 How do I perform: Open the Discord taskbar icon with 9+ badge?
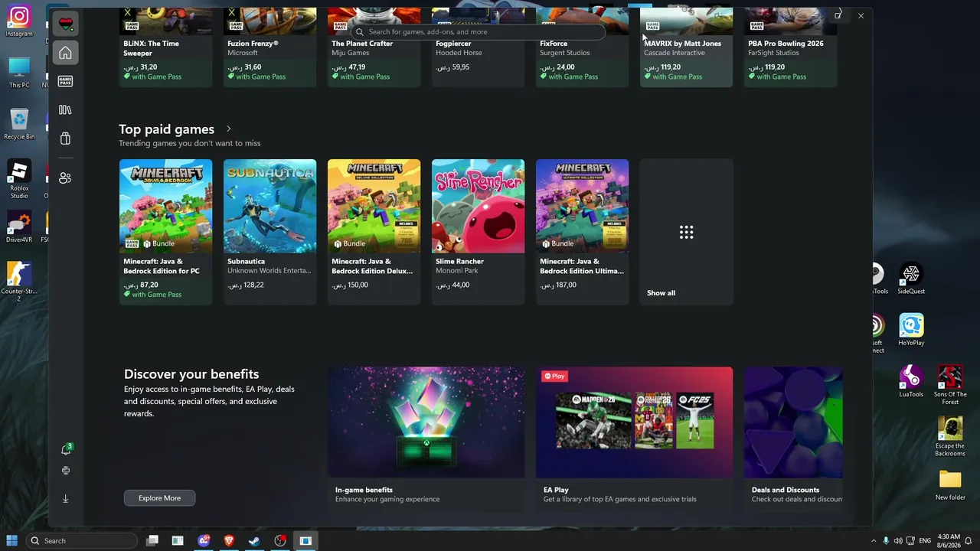[204, 541]
